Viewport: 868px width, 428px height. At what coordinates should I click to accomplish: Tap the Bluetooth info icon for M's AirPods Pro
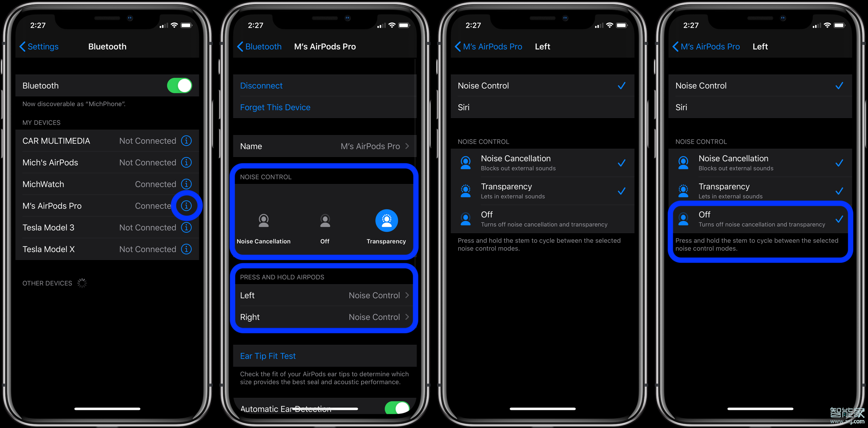(x=186, y=206)
